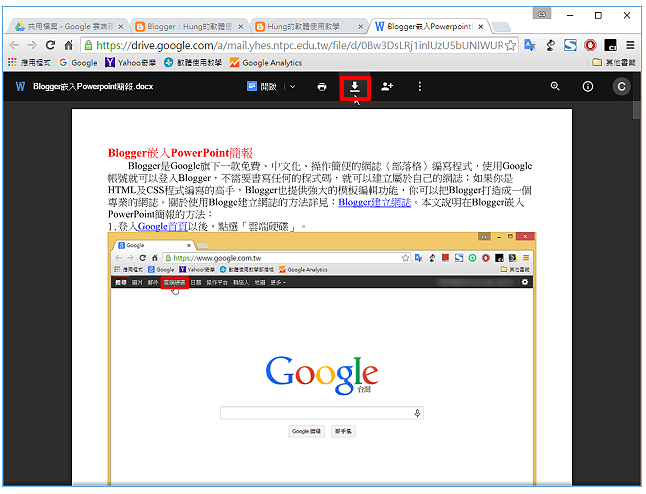Viewport: 646px width, 494px height.
Task: Click the red O extension icon
Action: click(x=590, y=45)
